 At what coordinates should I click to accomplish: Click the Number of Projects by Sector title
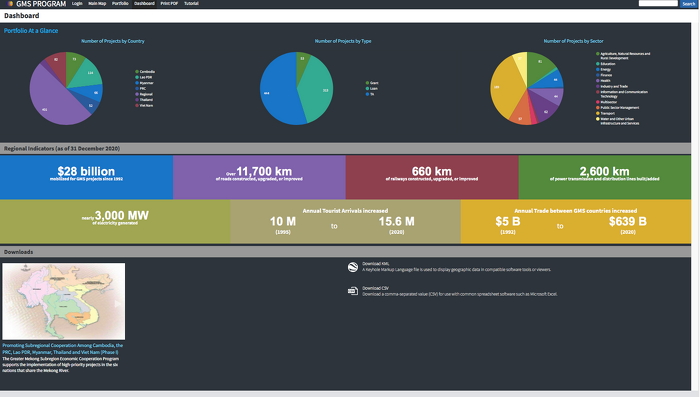pos(573,41)
